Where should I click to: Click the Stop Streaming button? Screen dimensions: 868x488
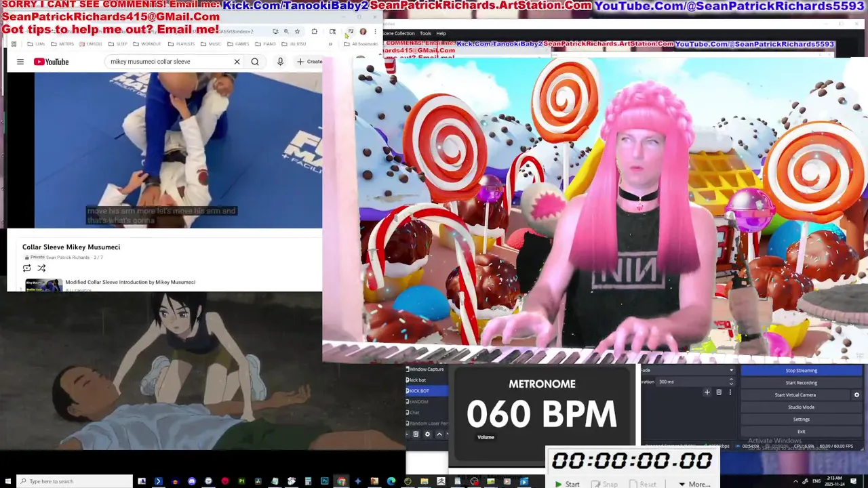pyautogui.click(x=801, y=371)
